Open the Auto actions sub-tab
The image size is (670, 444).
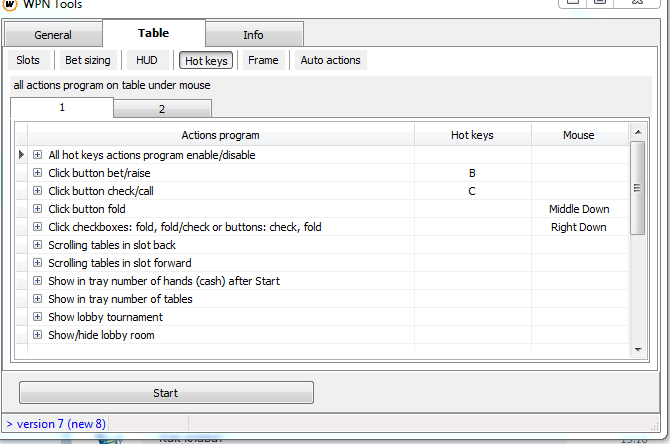coord(330,60)
